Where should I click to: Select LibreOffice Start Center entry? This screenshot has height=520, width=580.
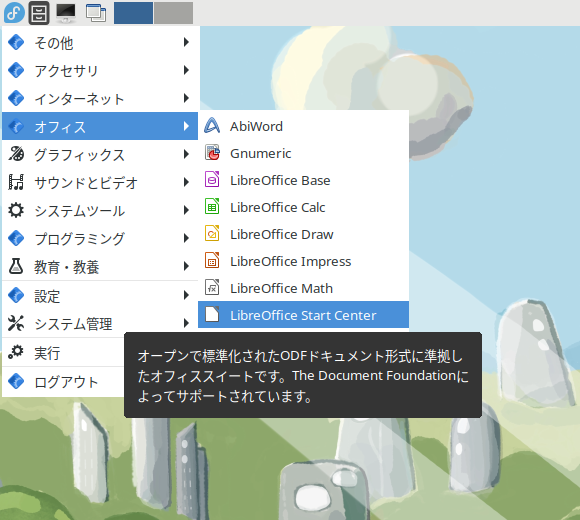tap(303, 315)
